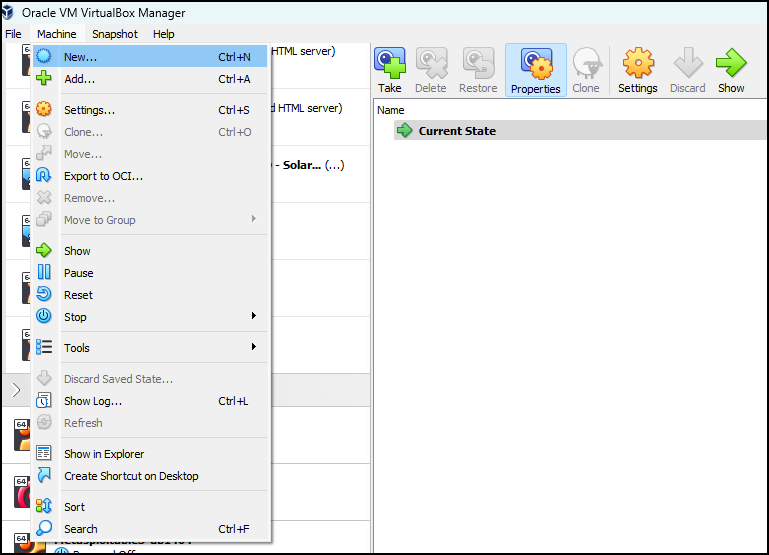Open Settings from the toolbar gear
The height and width of the screenshot is (555, 769).
(x=638, y=63)
